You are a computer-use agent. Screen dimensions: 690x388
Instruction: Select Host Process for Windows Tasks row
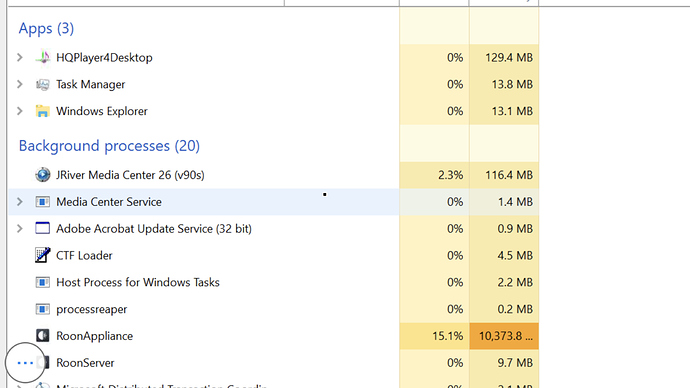pos(273,282)
